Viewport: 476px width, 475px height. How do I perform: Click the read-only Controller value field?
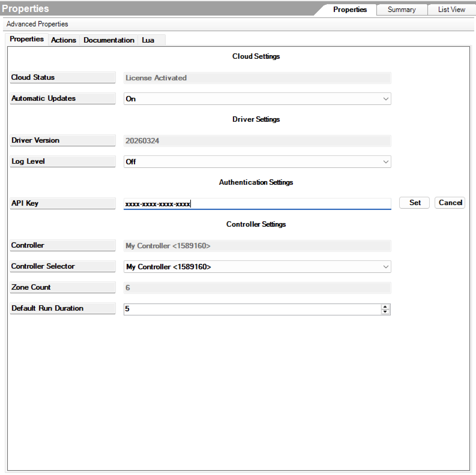pyautogui.click(x=257, y=246)
